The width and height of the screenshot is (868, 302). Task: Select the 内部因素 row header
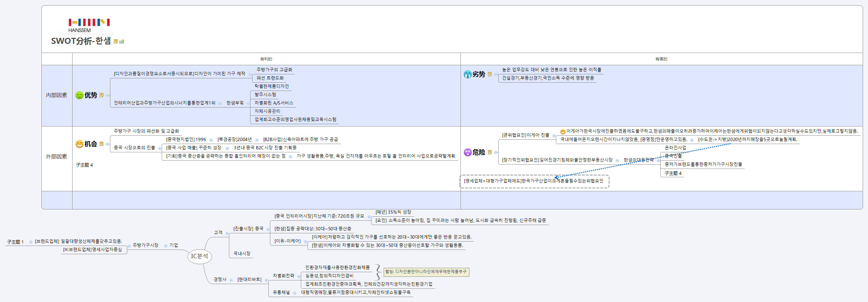tap(57, 96)
